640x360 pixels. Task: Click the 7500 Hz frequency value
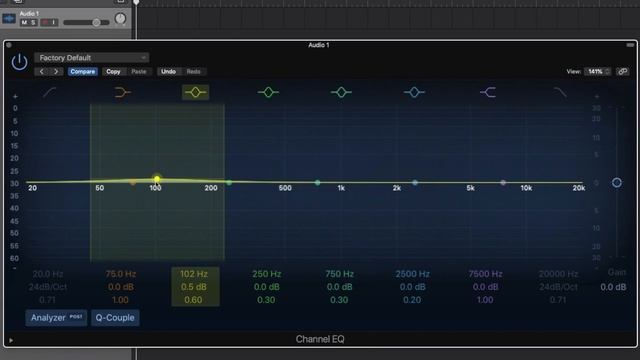point(485,274)
